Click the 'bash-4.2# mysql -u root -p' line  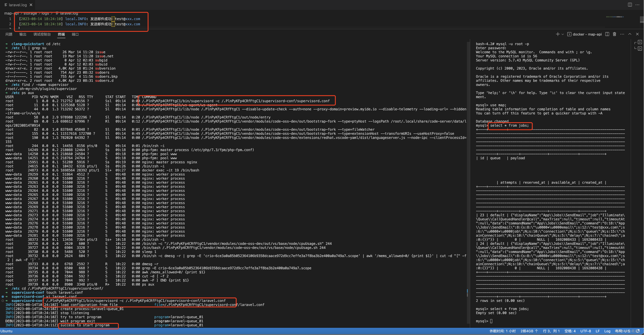[x=502, y=44]
